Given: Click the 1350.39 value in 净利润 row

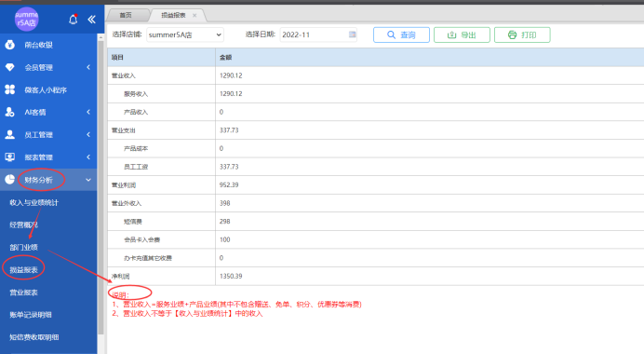Looking at the screenshot, I should pyautogui.click(x=231, y=277).
